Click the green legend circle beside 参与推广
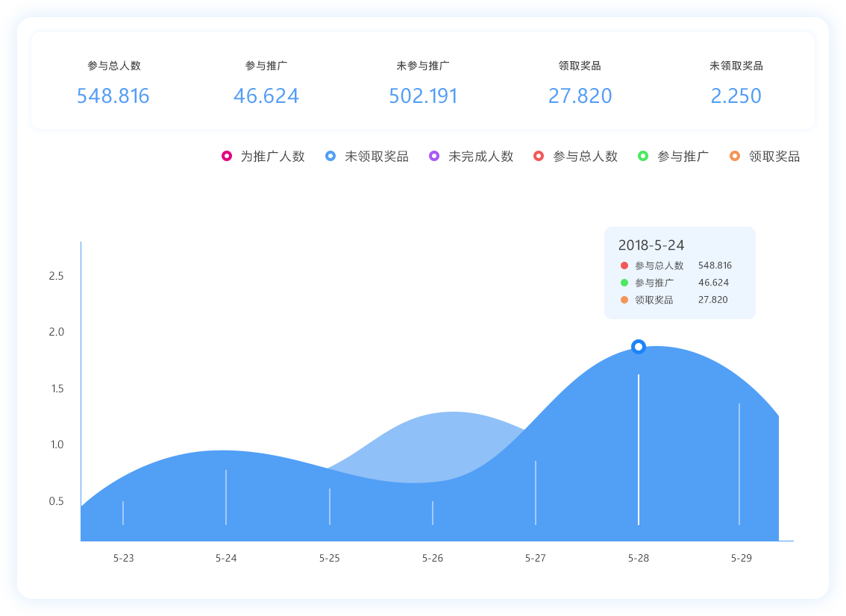This screenshot has width=846, height=616. pyautogui.click(x=642, y=156)
